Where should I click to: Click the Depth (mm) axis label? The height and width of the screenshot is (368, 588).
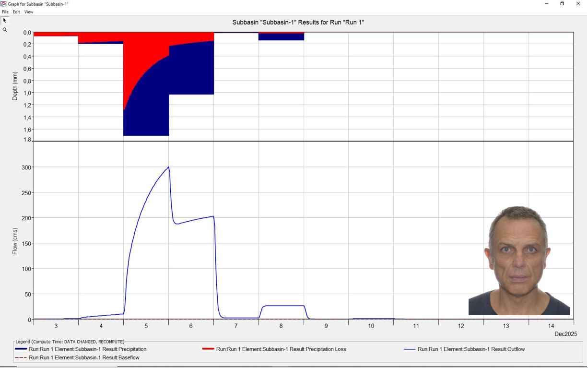pos(15,86)
